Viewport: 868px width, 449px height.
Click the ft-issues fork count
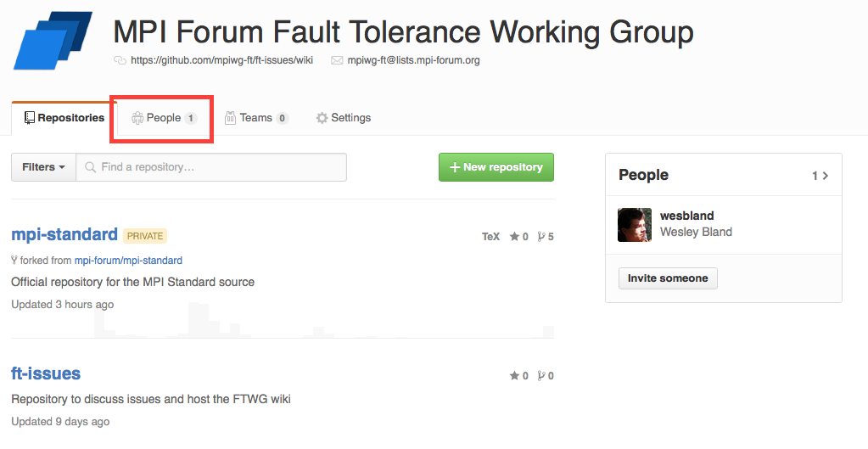point(546,376)
